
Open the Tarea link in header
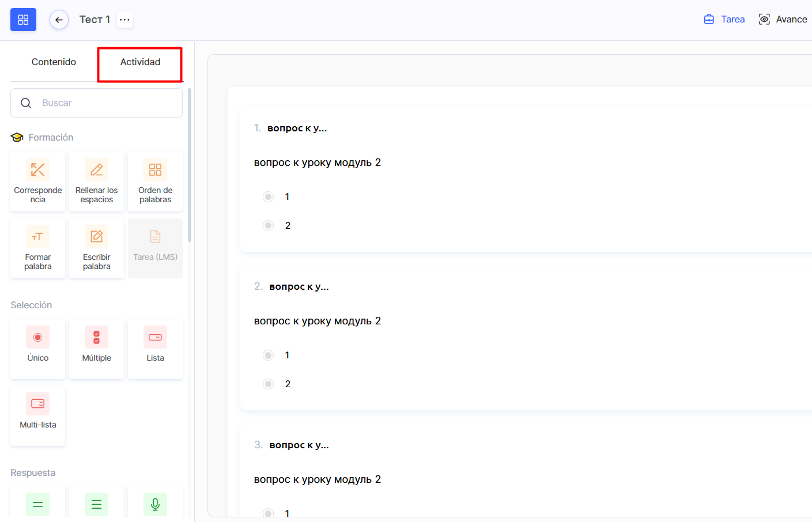tap(724, 20)
